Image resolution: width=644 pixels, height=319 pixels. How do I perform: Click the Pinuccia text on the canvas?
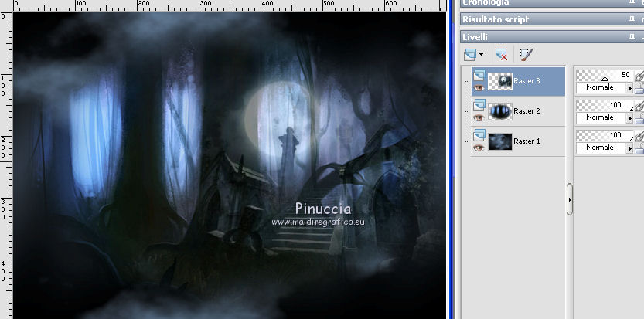click(x=323, y=209)
